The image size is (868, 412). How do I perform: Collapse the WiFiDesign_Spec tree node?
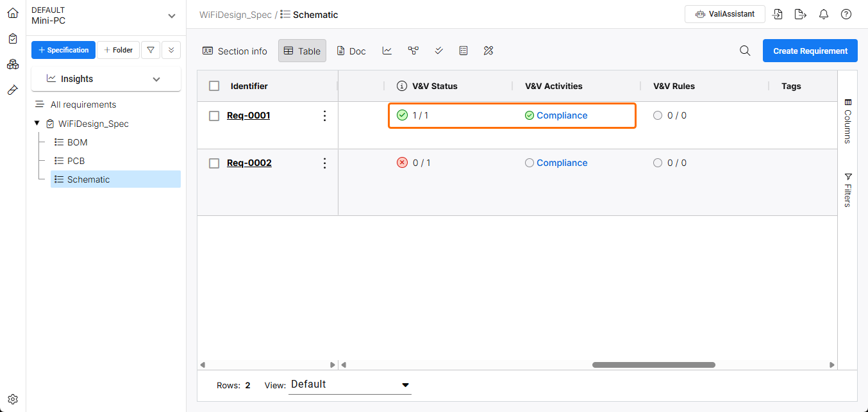pos(37,124)
